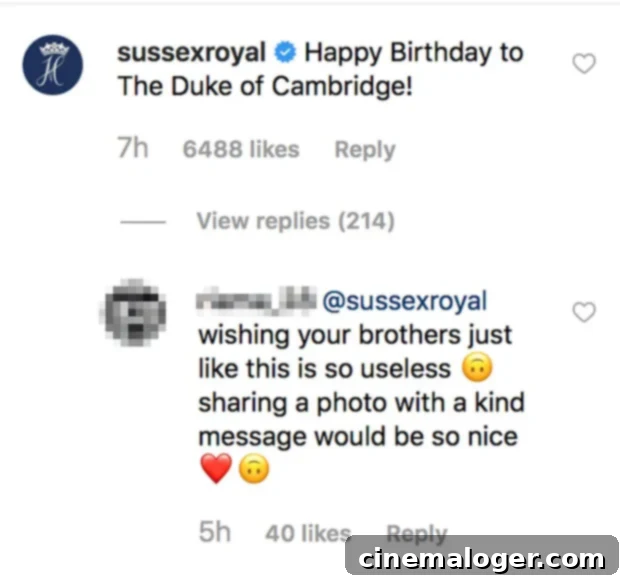Reply to the sussexroyal comment

tap(365, 150)
